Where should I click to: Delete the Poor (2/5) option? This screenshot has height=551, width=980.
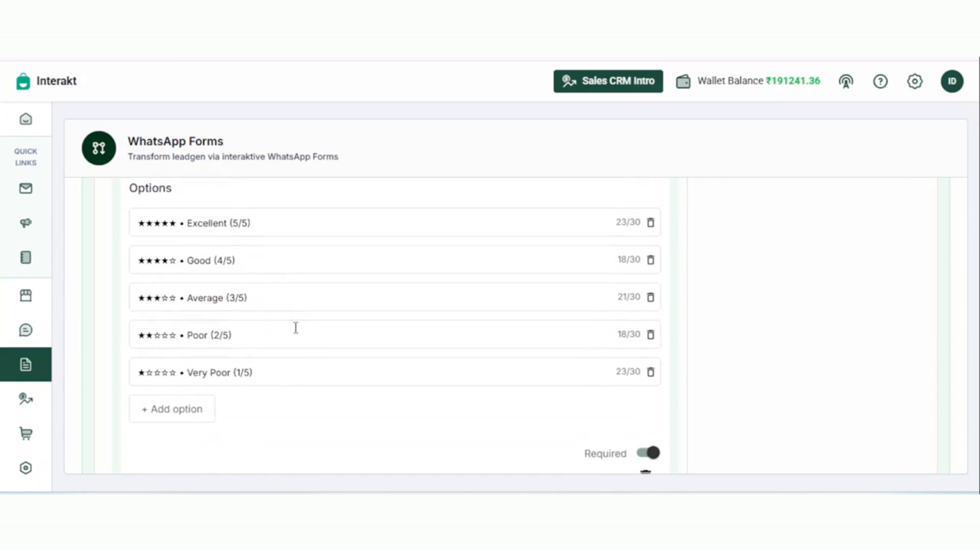[x=650, y=334]
